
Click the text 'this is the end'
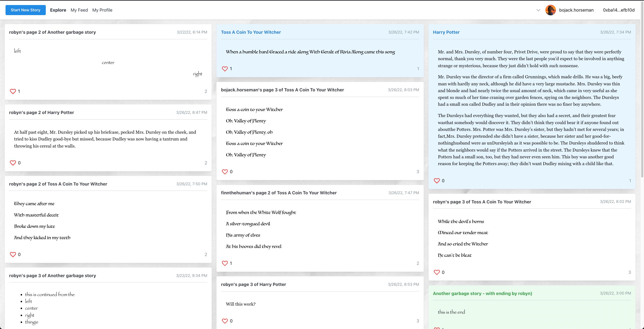(x=451, y=312)
